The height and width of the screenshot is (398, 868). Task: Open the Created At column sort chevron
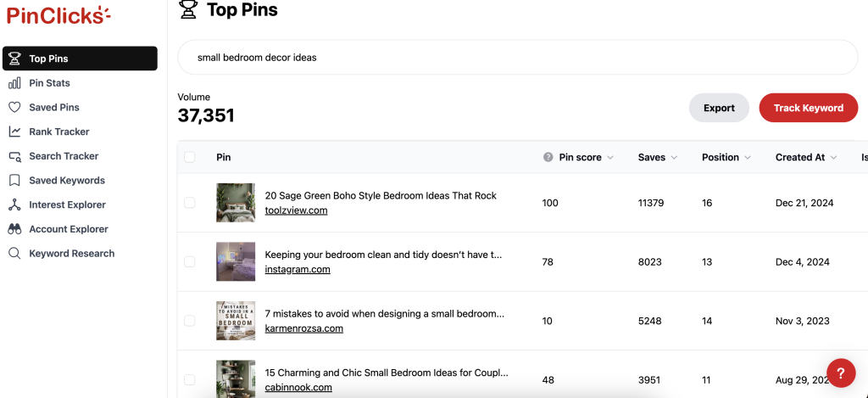coord(833,158)
